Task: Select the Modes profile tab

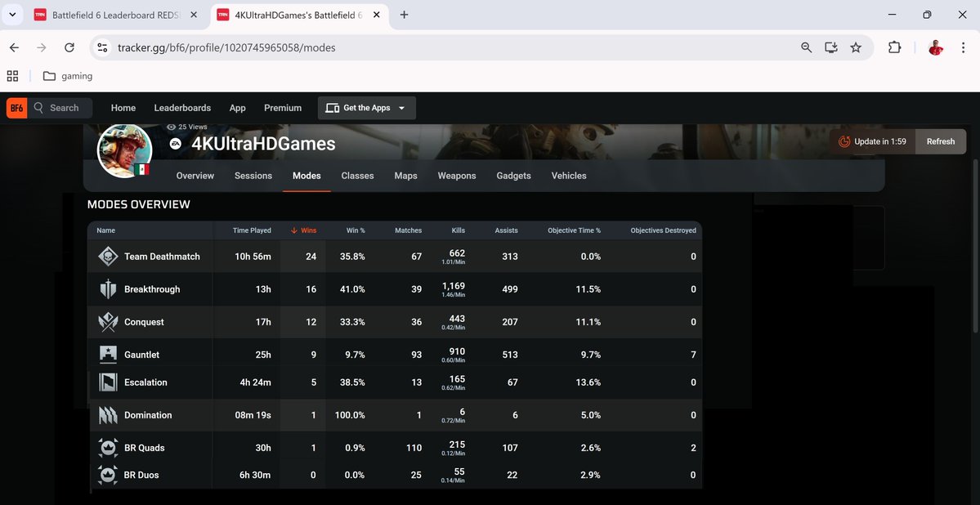Action: [x=307, y=176]
